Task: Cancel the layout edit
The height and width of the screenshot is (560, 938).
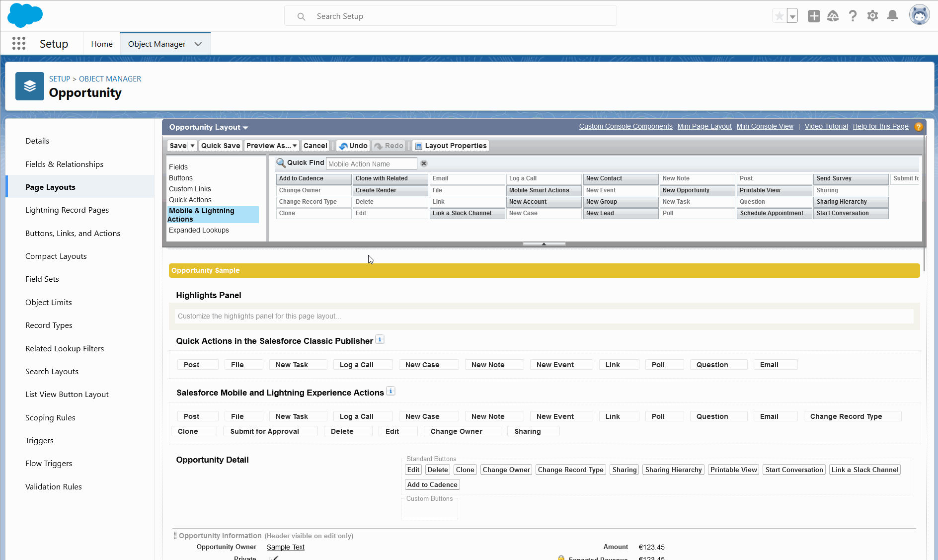Action: pos(315,146)
